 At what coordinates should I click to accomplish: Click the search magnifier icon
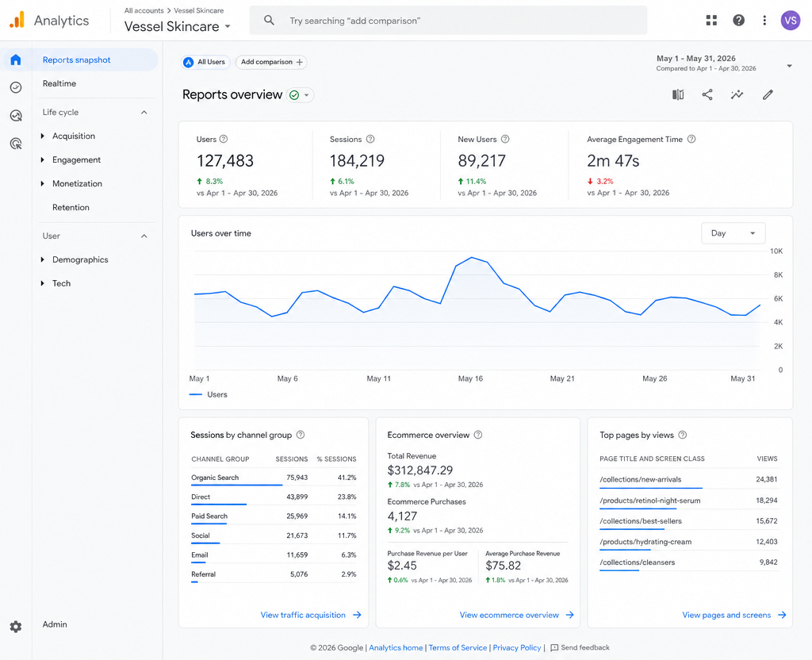click(x=269, y=20)
